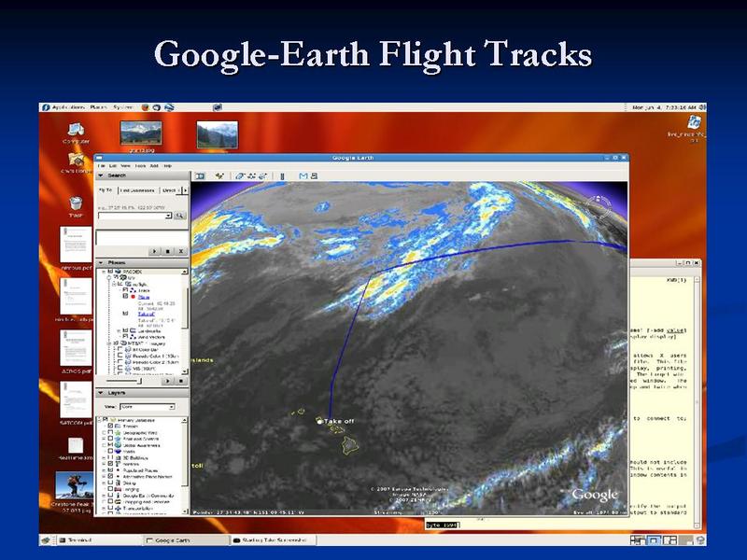Open the SATCOM pdf desktop file
The image size is (747, 560).
coord(76,399)
